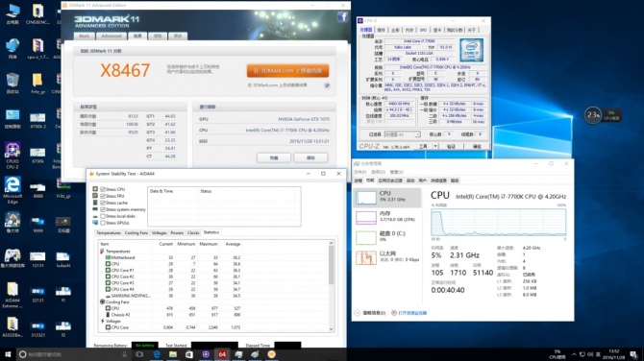Image resolution: width=644 pixels, height=361 pixels.
Task: Click the left button under 3DMark run details
Action: point(274,157)
